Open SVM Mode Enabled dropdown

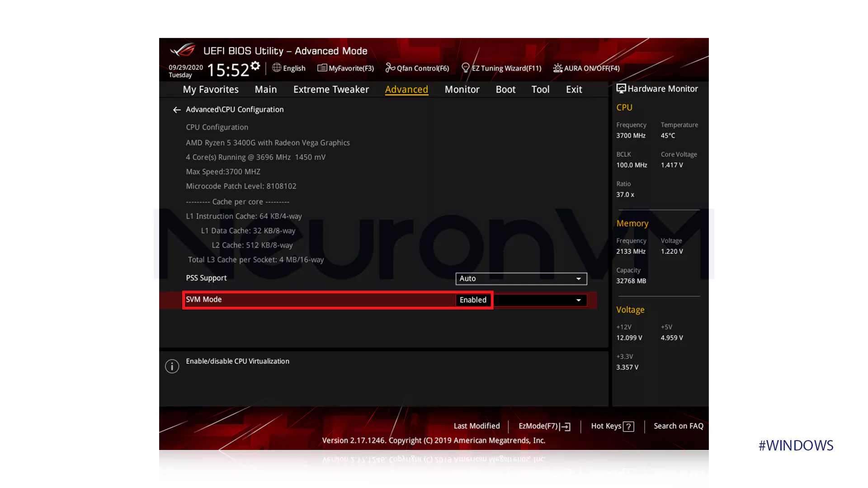point(521,300)
